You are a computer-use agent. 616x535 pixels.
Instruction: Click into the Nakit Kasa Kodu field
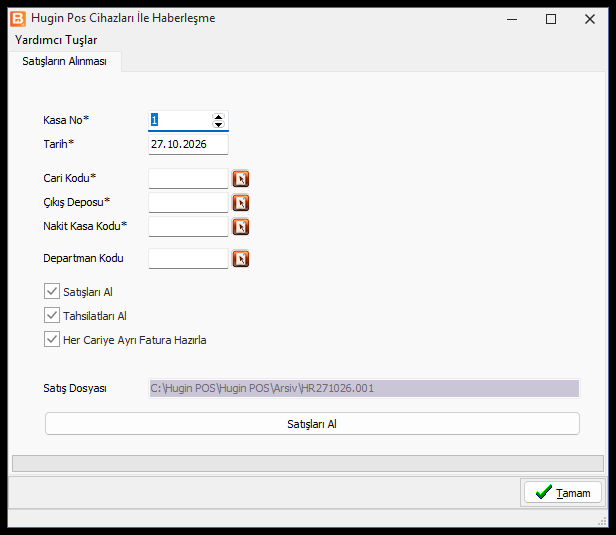click(x=188, y=227)
